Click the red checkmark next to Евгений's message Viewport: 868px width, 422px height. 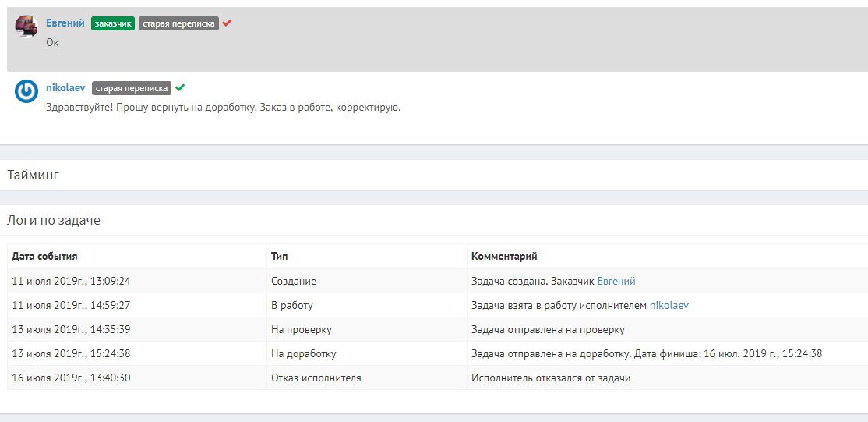pyautogui.click(x=227, y=23)
